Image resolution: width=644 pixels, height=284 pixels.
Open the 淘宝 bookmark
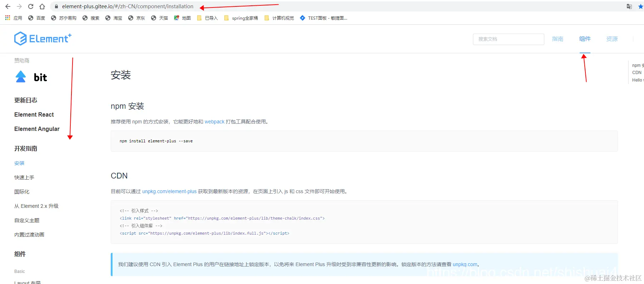114,18
